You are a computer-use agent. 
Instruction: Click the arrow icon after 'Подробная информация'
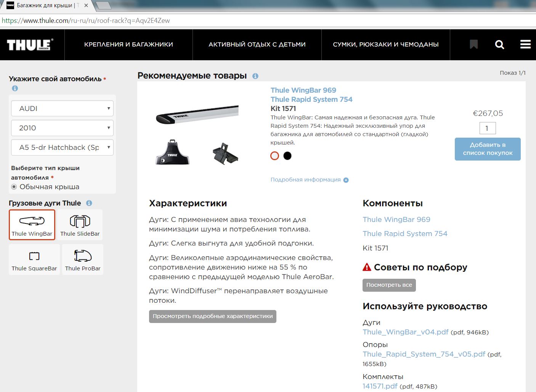(346, 180)
